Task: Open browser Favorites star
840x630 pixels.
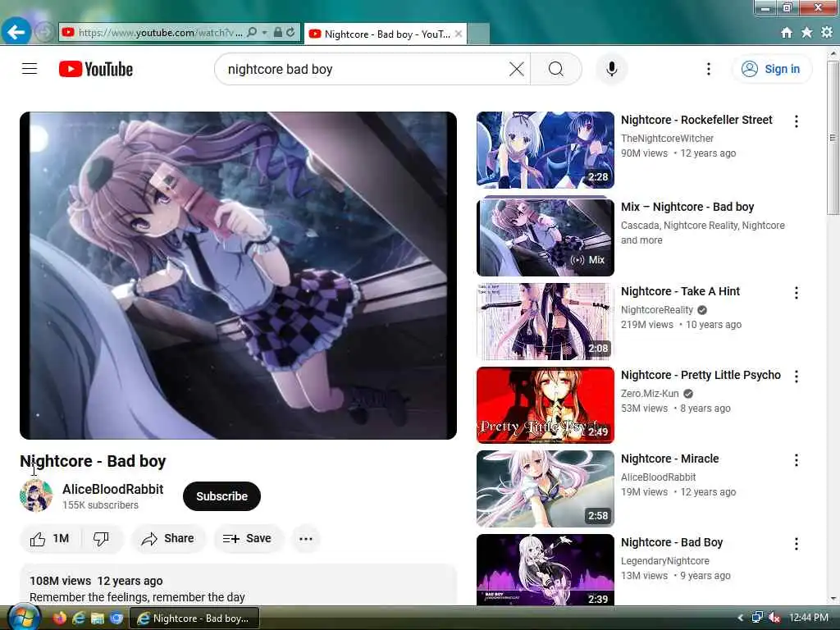Action: click(807, 33)
